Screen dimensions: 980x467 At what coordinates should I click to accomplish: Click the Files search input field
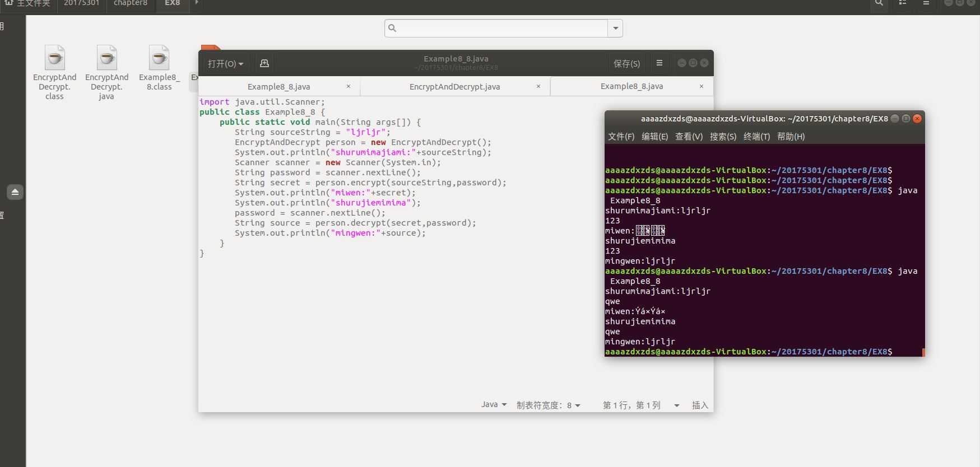496,28
